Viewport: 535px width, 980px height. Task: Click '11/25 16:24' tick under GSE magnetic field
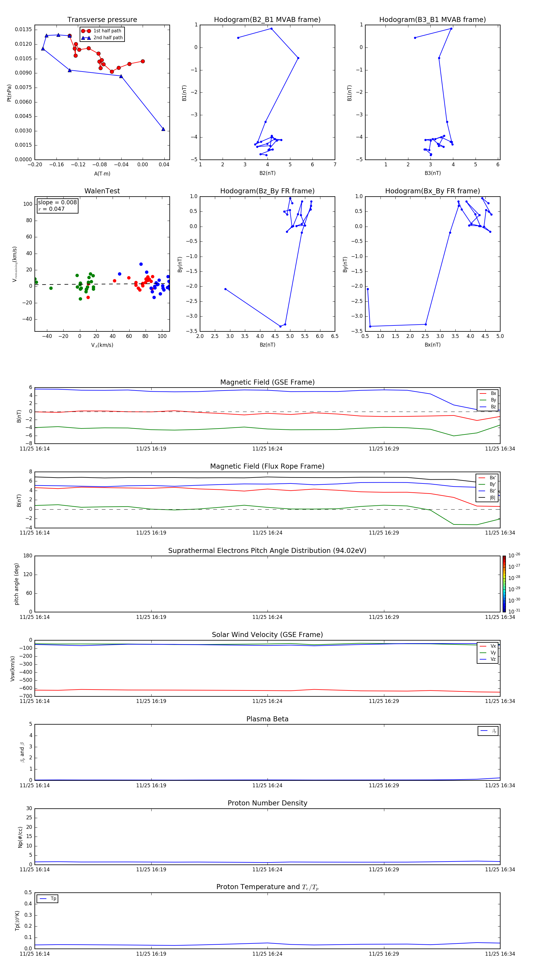click(267, 448)
